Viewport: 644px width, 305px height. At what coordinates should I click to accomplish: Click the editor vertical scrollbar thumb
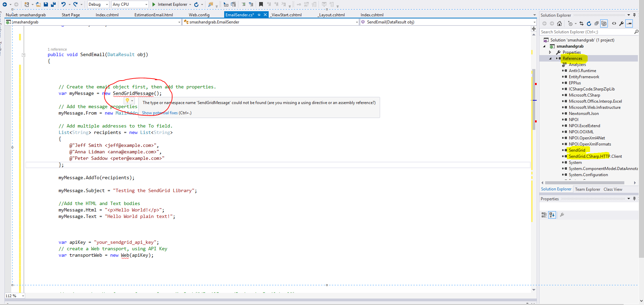coord(534,99)
